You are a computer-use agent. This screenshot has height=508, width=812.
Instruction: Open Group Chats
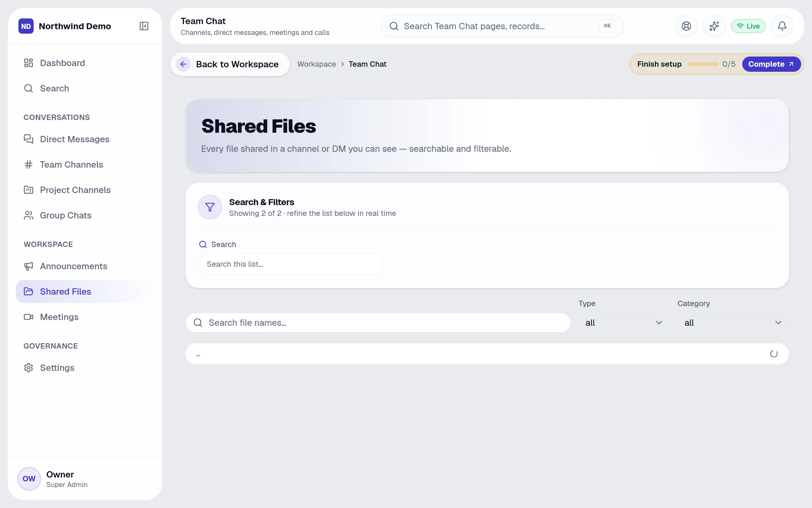tap(85, 215)
